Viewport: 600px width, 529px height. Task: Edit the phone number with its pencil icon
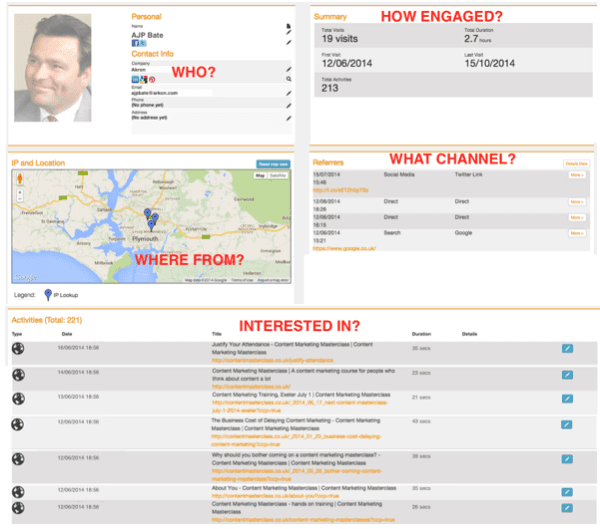point(289,106)
